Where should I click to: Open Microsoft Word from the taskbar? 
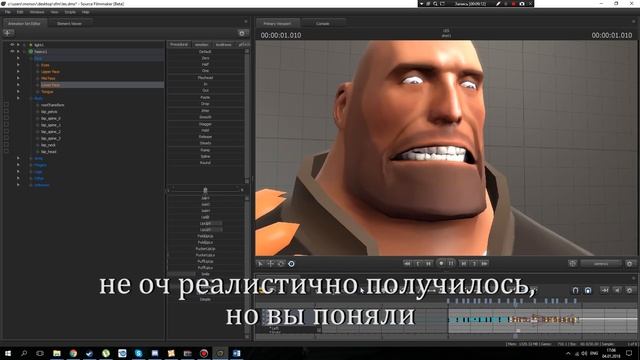click(236, 353)
